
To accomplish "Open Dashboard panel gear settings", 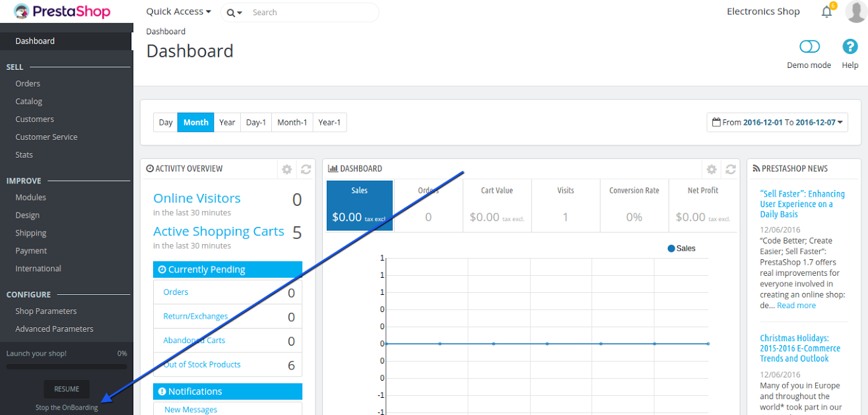I will coord(712,169).
